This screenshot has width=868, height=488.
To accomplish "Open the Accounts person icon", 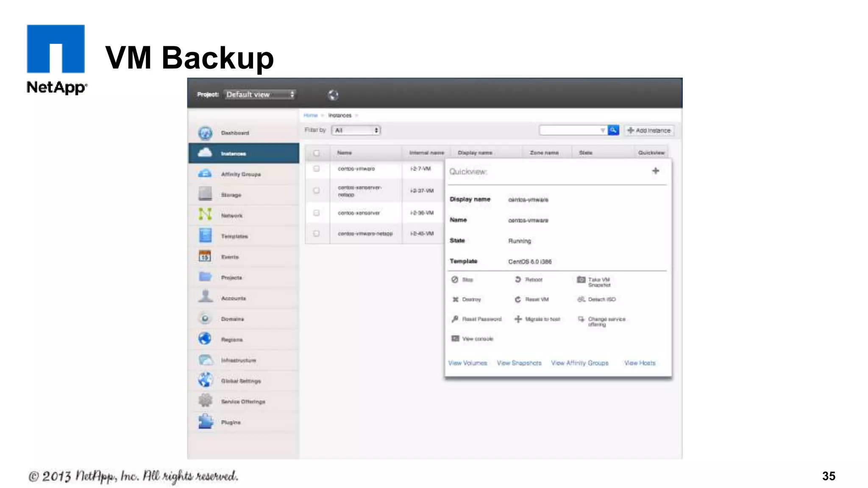I will point(205,297).
